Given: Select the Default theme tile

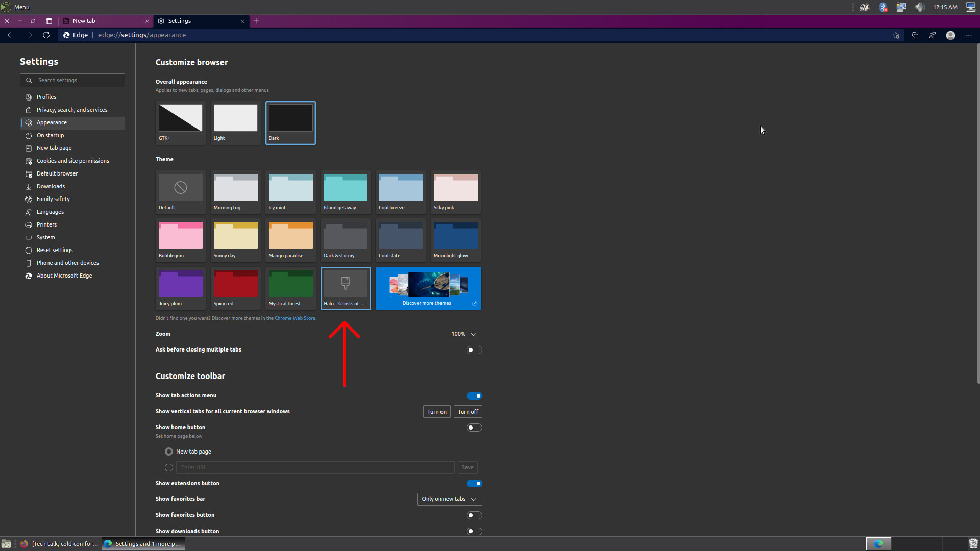Looking at the screenshot, I should (180, 192).
